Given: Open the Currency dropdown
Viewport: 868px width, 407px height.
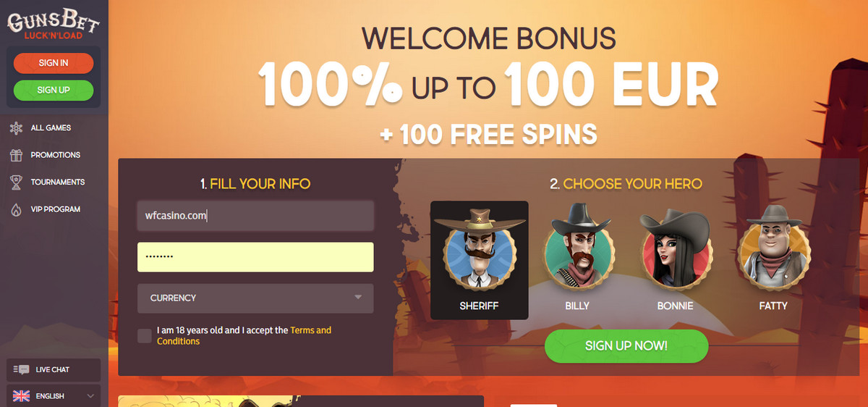Looking at the screenshot, I should (255, 298).
